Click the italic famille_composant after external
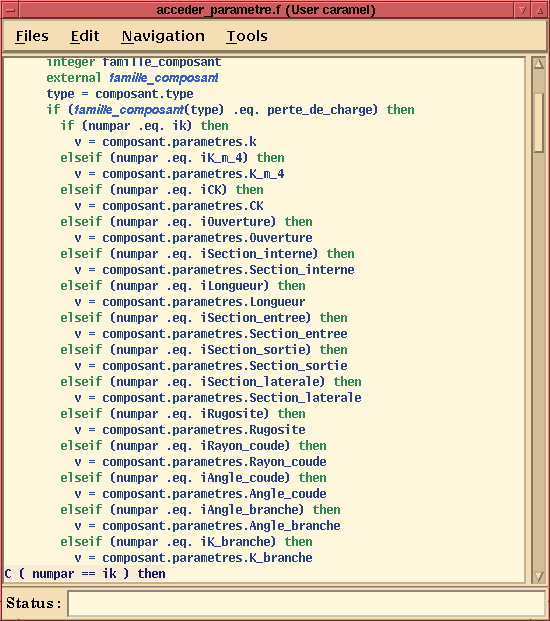Screen dimensions: 550x621 pos(164,78)
